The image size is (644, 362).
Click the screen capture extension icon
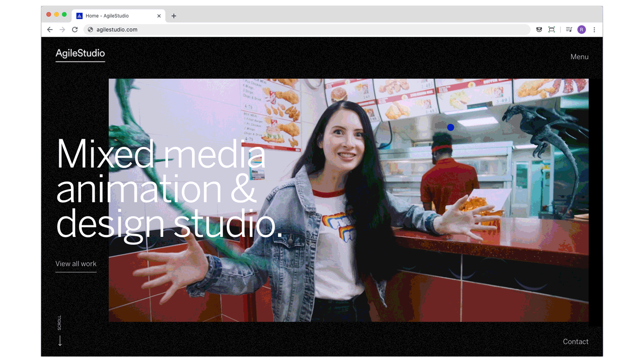(552, 30)
